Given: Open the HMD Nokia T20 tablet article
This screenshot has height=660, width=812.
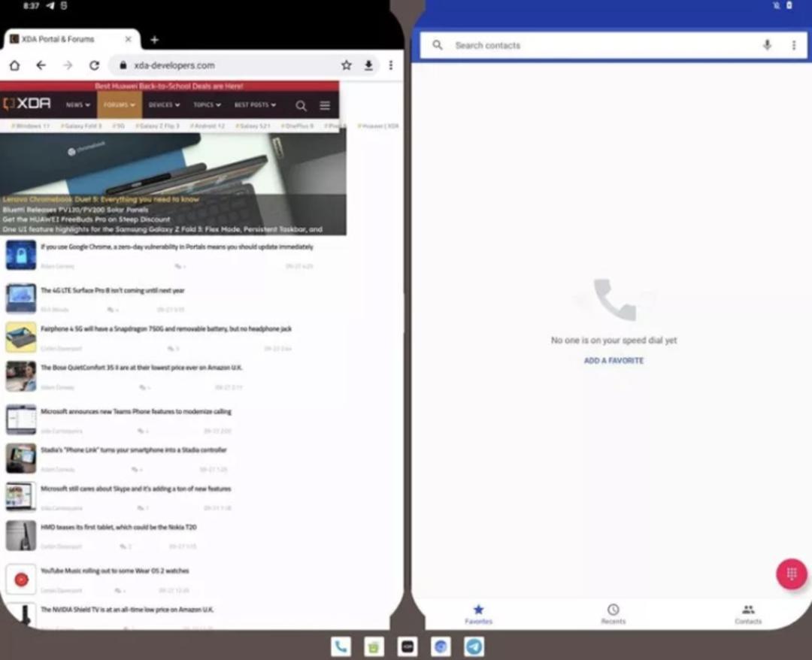Looking at the screenshot, I should 119,528.
